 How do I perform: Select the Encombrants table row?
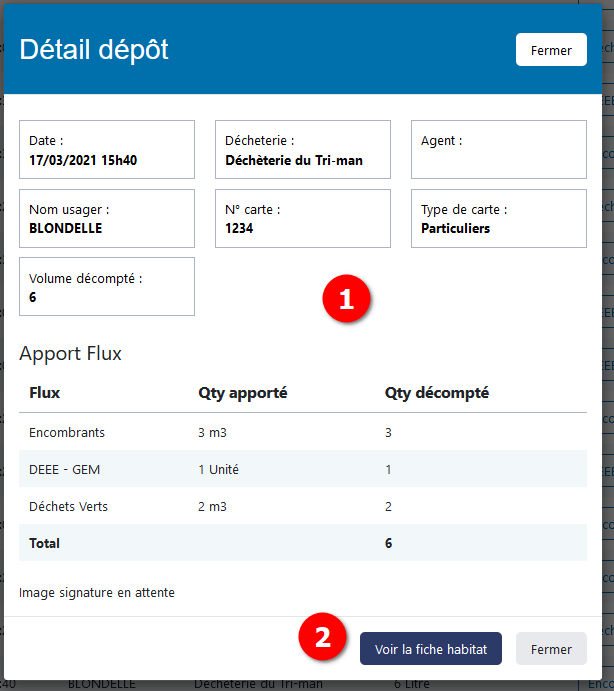tap(302, 432)
